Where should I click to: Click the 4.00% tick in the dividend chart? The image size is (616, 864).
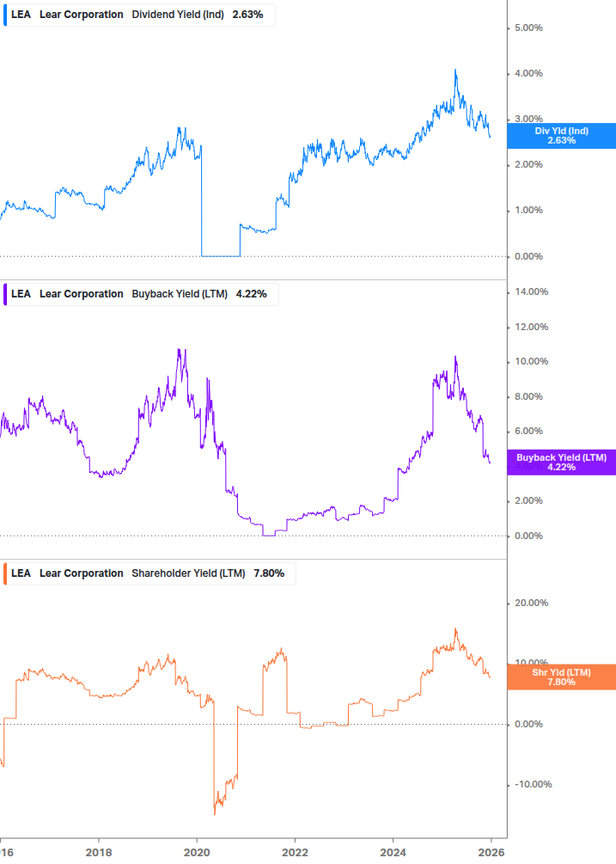528,73
